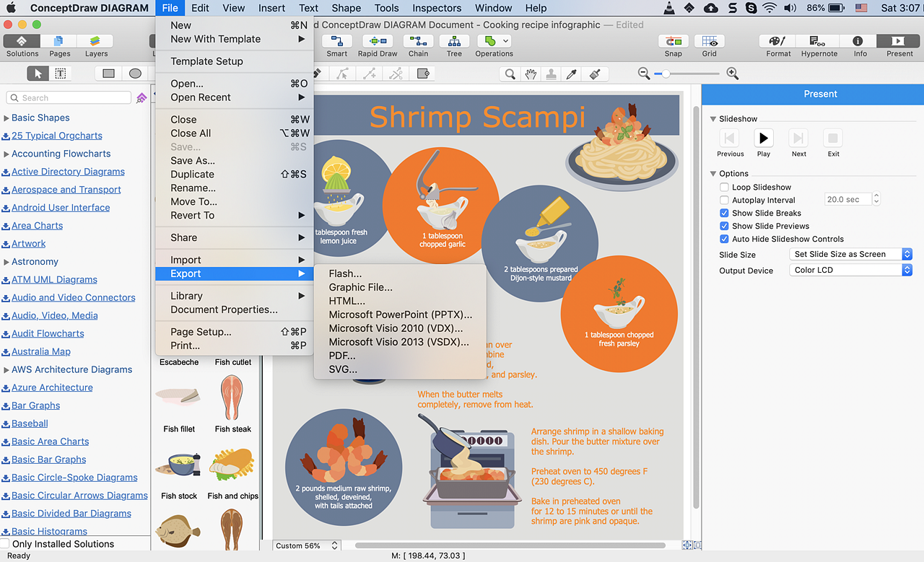Choose Graphic File... export option
This screenshot has width=924, height=562.
(361, 287)
